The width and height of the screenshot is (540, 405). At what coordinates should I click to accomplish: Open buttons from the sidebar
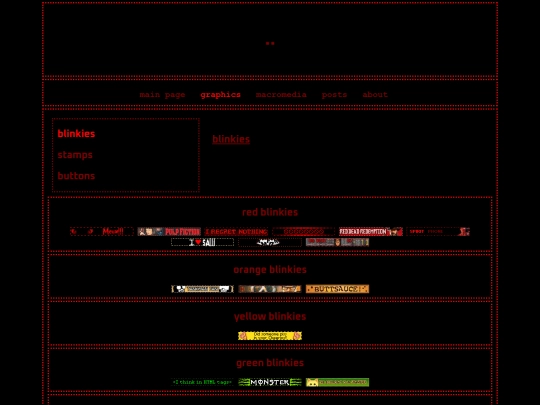pyautogui.click(x=76, y=176)
